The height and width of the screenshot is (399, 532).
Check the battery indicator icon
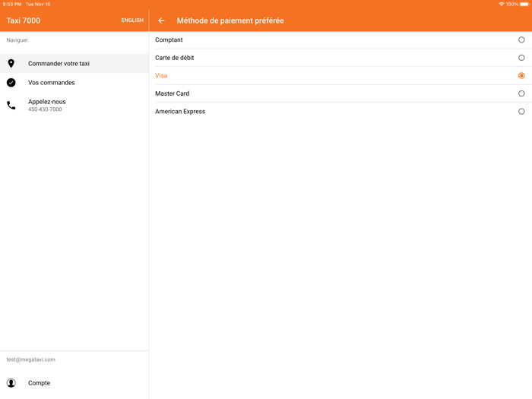click(524, 4)
